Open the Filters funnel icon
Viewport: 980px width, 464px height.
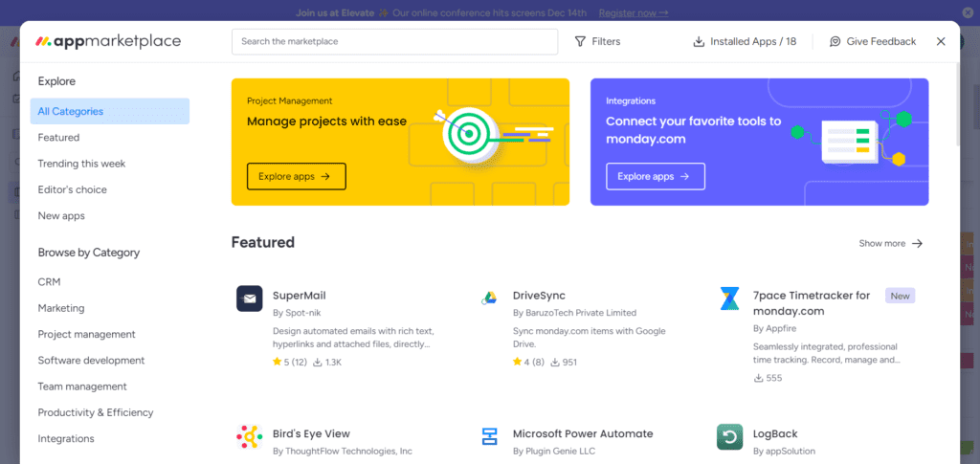tap(580, 42)
